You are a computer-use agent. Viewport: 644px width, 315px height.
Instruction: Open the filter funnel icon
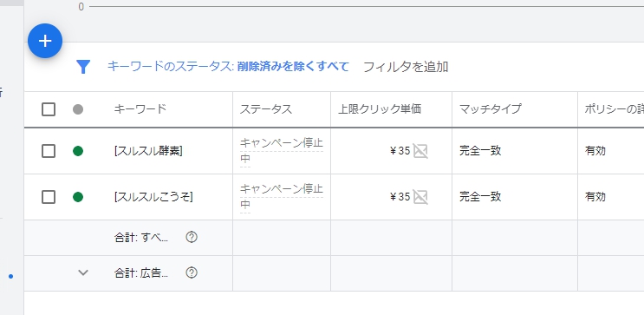83,67
